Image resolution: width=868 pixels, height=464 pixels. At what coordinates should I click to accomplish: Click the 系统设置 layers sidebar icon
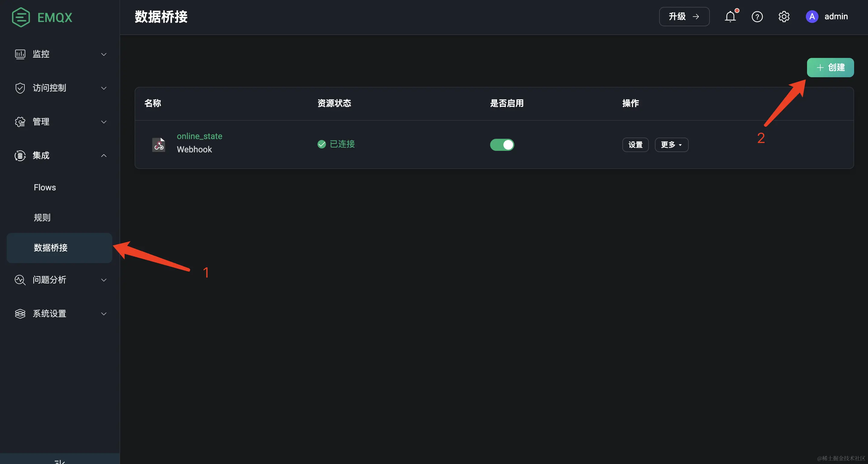point(20,314)
